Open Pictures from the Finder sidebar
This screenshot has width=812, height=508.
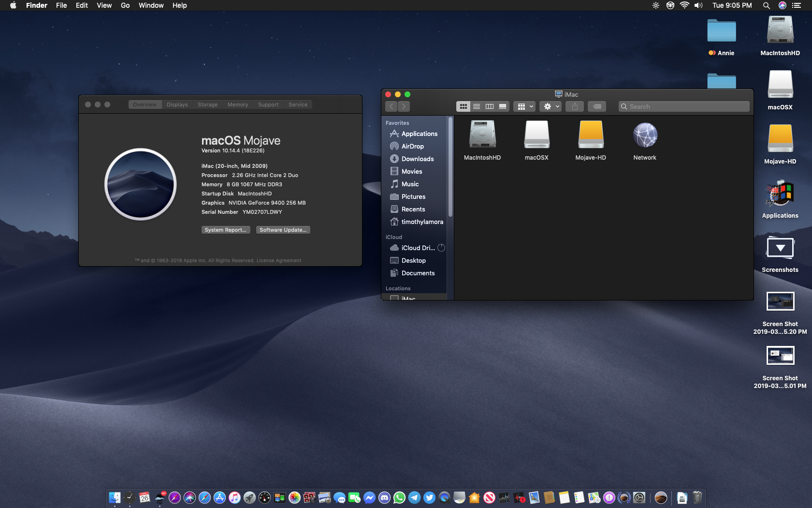pyautogui.click(x=415, y=196)
